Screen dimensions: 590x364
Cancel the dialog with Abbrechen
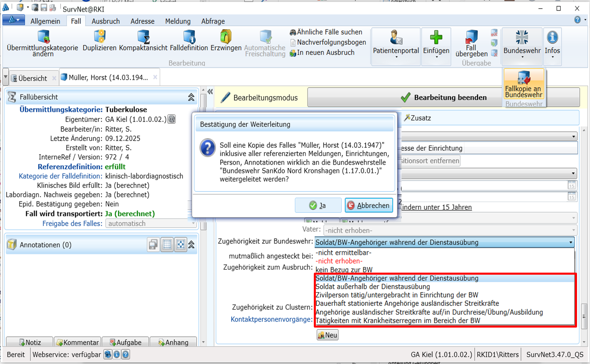point(369,206)
